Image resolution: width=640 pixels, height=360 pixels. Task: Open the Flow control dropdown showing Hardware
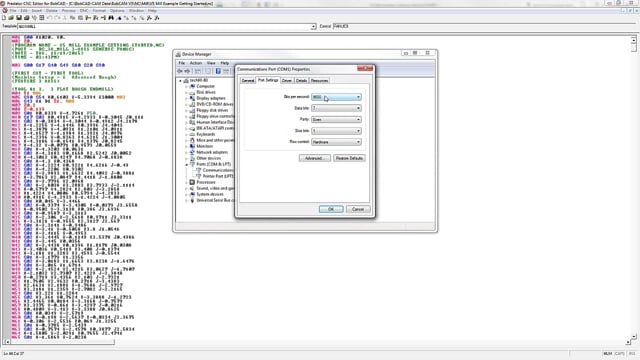(x=336, y=142)
